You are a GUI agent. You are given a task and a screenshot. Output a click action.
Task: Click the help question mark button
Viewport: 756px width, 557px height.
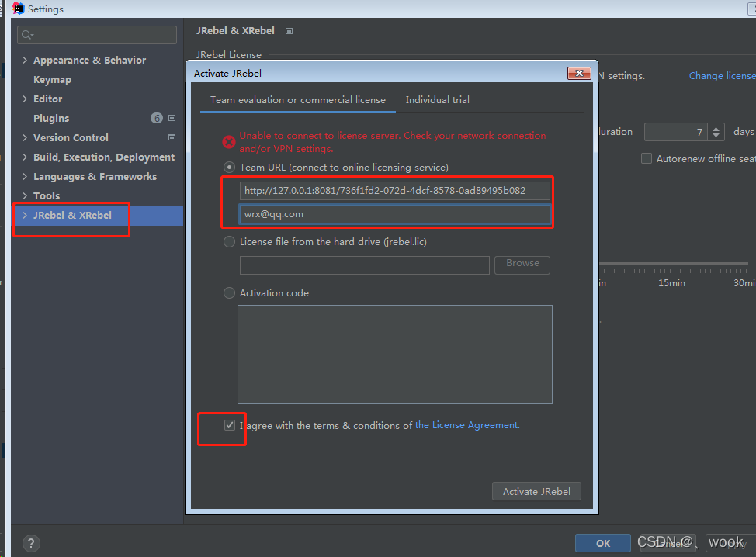tap(31, 544)
